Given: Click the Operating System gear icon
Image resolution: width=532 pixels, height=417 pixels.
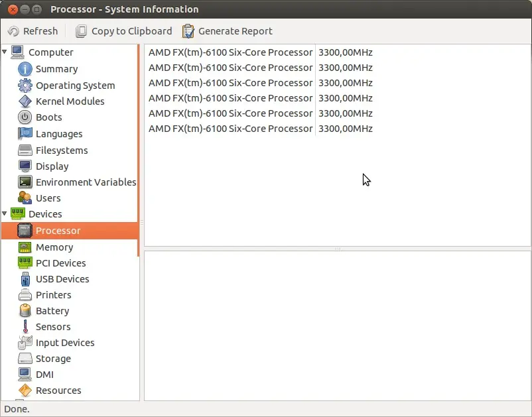Looking at the screenshot, I should [x=25, y=86].
